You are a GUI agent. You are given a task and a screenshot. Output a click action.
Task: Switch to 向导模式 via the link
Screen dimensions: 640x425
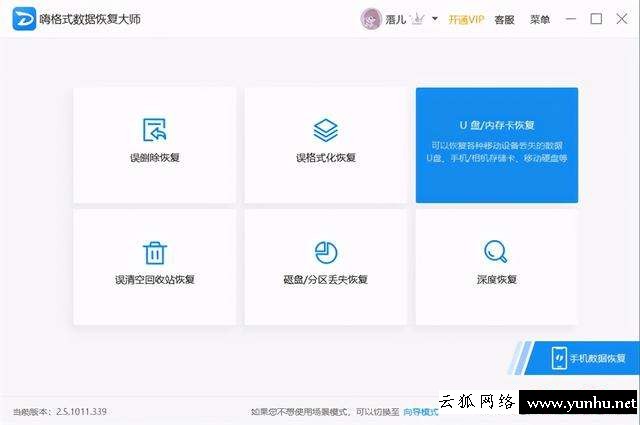[x=421, y=412]
